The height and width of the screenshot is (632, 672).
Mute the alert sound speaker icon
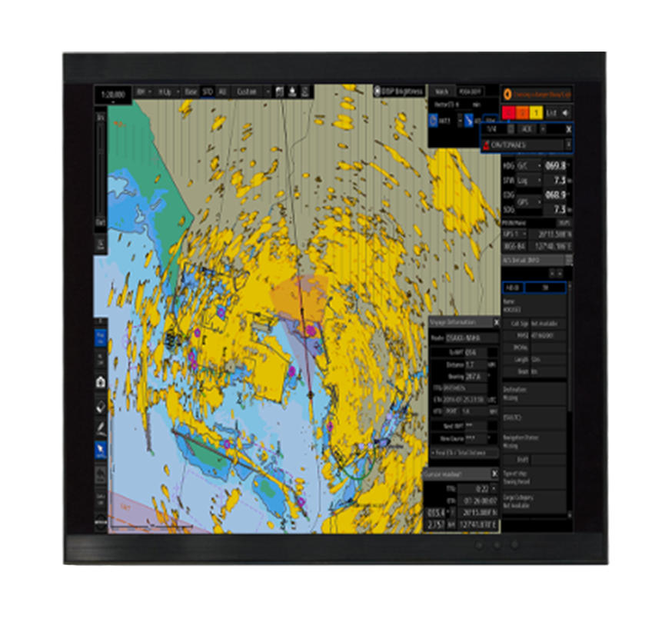pyautogui.click(x=566, y=113)
